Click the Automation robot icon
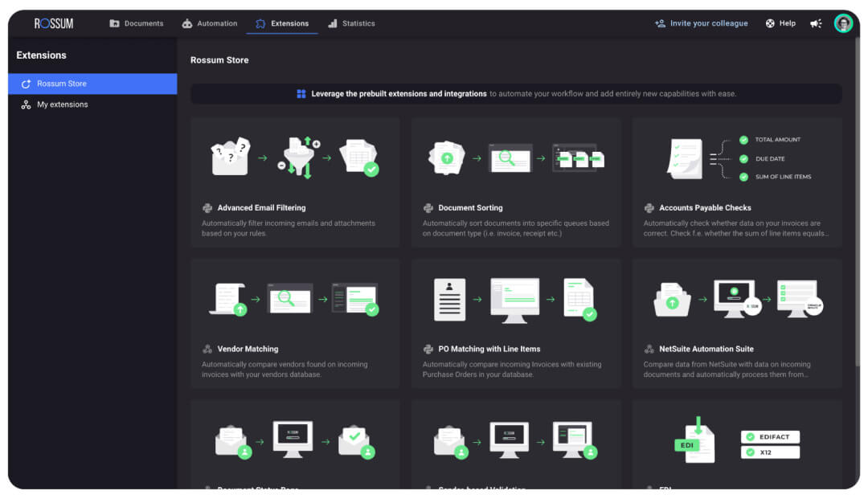868x499 pixels. pyautogui.click(x=187, y=23)
